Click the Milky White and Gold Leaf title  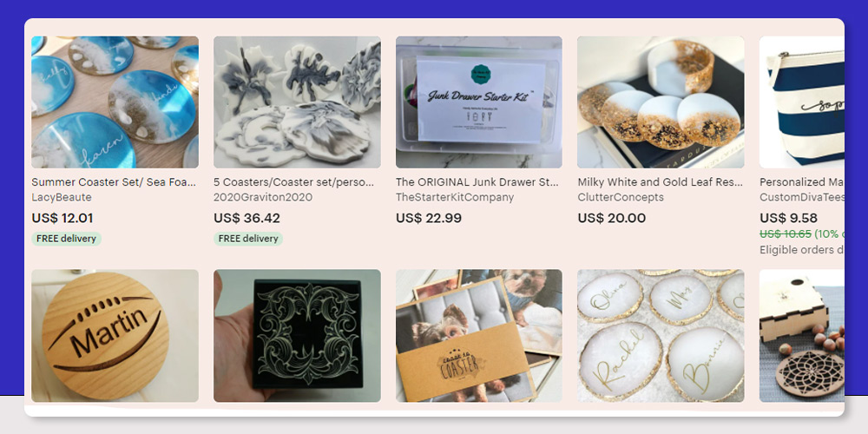pyautogui.click(x=660, y=182)
